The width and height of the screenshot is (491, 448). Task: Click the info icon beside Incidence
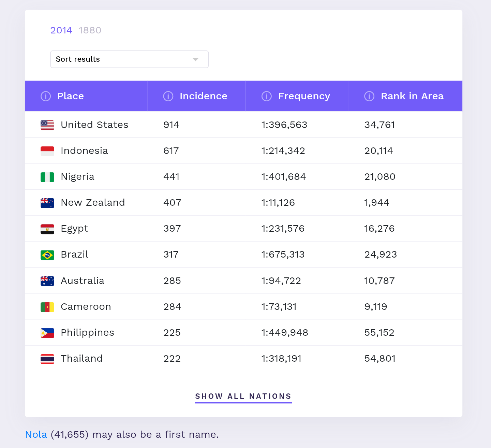(168, 96)
